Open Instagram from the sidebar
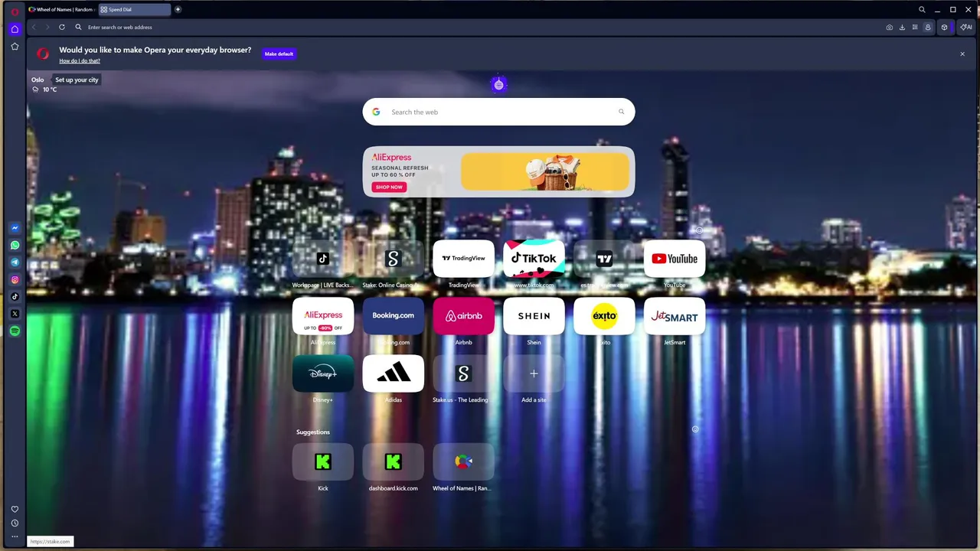The width and height of the screenshot is (980, 551). (15, 280)
